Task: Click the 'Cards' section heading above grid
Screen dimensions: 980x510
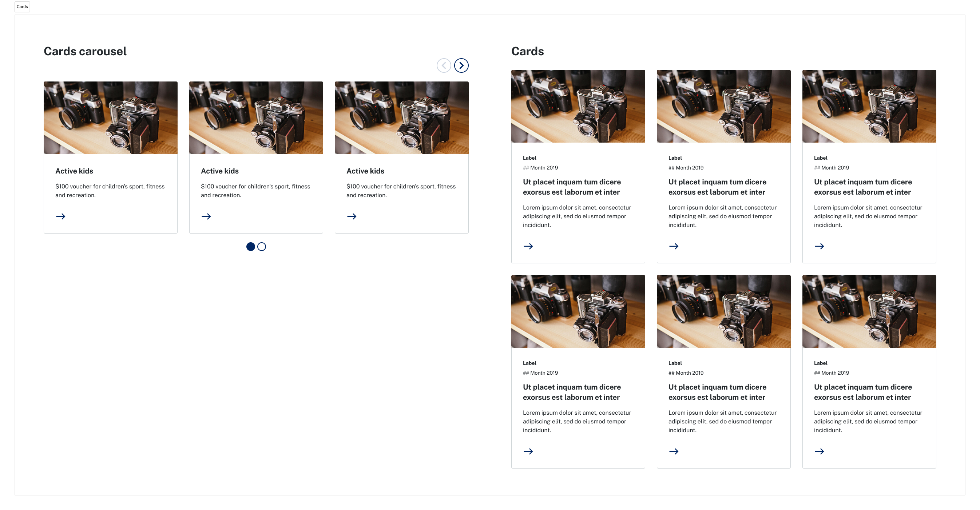Action: tap(528, 51)
